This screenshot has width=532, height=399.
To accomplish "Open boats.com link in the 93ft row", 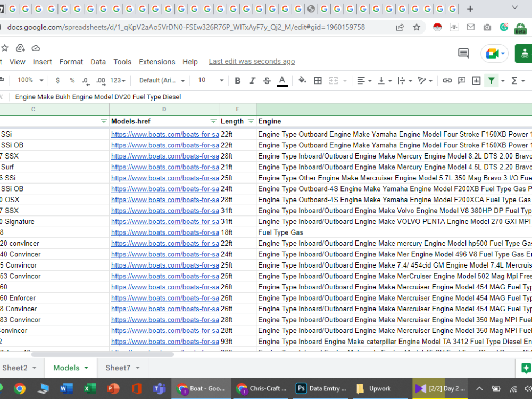I will 165,342.
